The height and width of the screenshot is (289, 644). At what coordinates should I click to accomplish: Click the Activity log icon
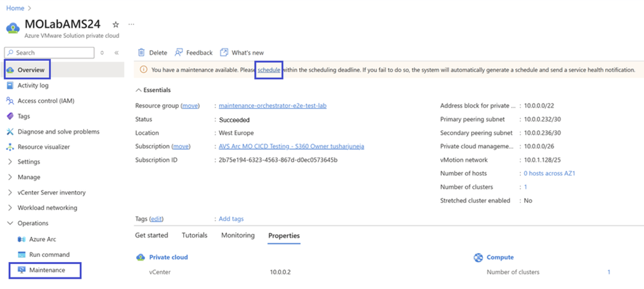(10, 85)
